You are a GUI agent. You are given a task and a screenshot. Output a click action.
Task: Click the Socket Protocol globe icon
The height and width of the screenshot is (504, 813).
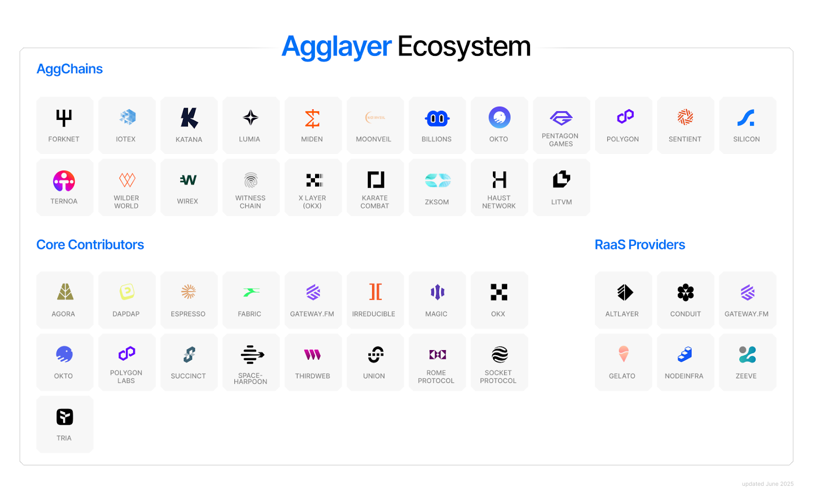point(499,354)
